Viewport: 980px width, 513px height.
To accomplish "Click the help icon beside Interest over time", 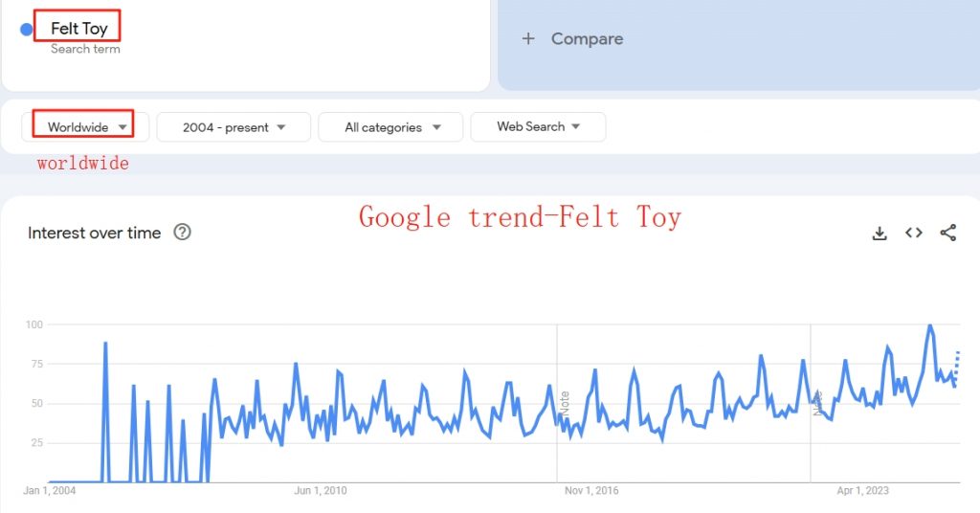I will [x=182, y=233].
